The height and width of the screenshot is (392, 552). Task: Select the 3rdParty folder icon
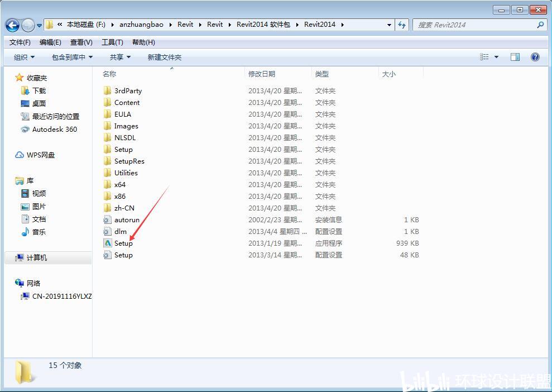pos(107,91)
